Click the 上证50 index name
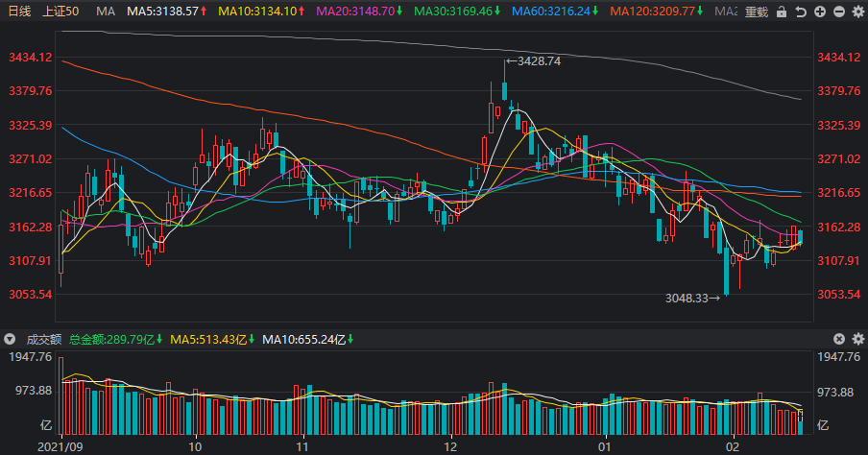 coord(60,12)
